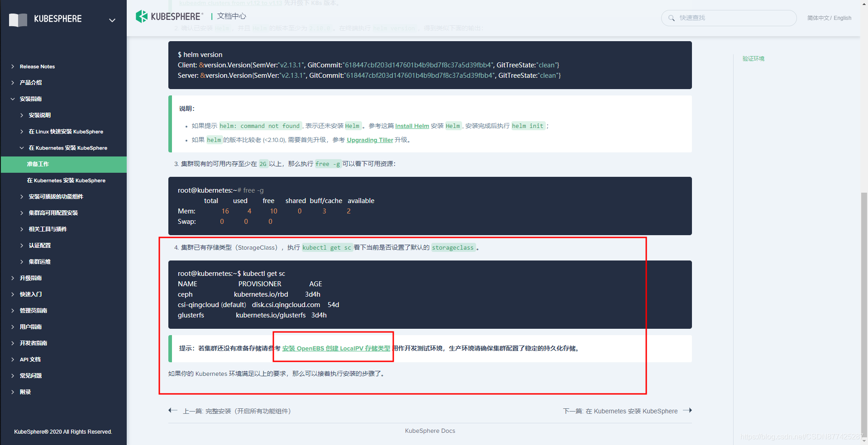Screen dimensions: 868x445
Task: Open 附录 section
Action: (25, 392)
